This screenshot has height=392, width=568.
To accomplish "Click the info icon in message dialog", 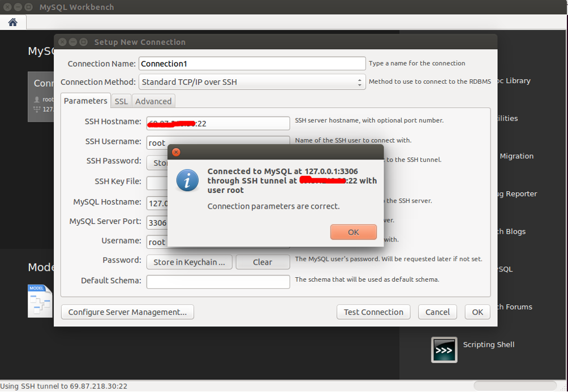I will coord(187,180).
